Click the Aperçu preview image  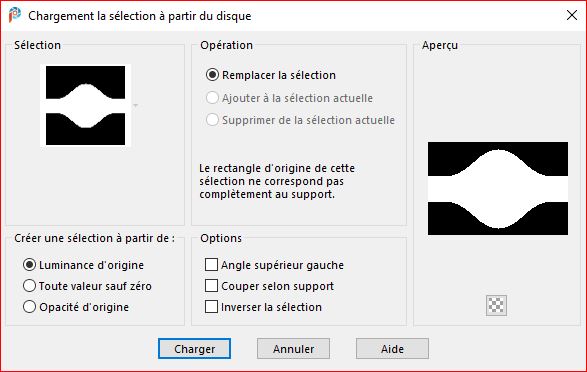click(x=498, y=188)
